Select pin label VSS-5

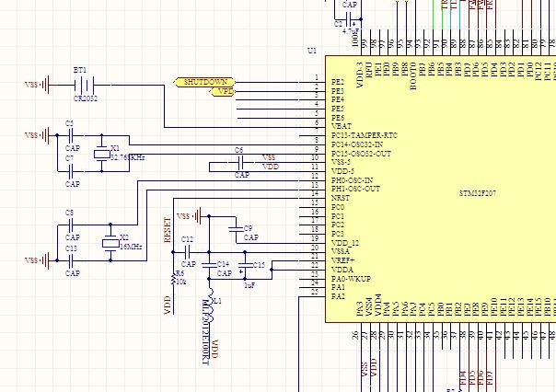pyautogui.click(x=341, y=162)
